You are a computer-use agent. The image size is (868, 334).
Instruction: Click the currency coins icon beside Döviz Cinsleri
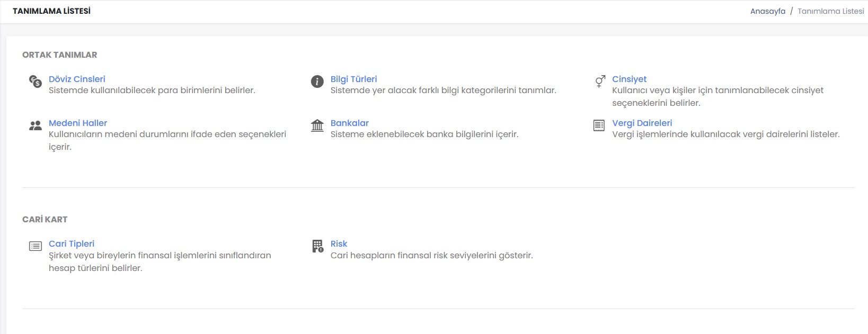(x=36, y=82)
